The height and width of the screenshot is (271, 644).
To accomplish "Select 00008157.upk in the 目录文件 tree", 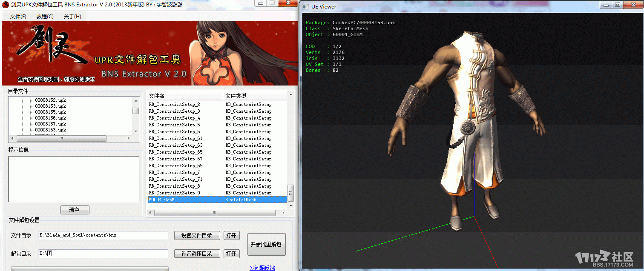I will click(x=51, y=124).
